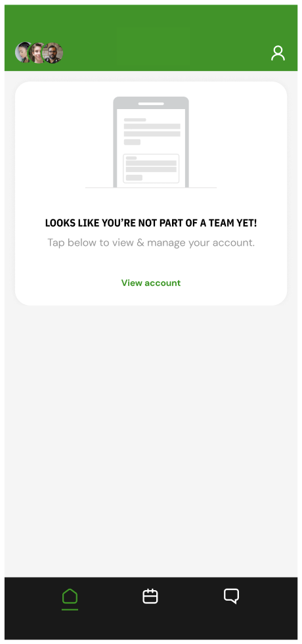Go to the Home tab icon
302x644 pixels.
tap(70, 597)
